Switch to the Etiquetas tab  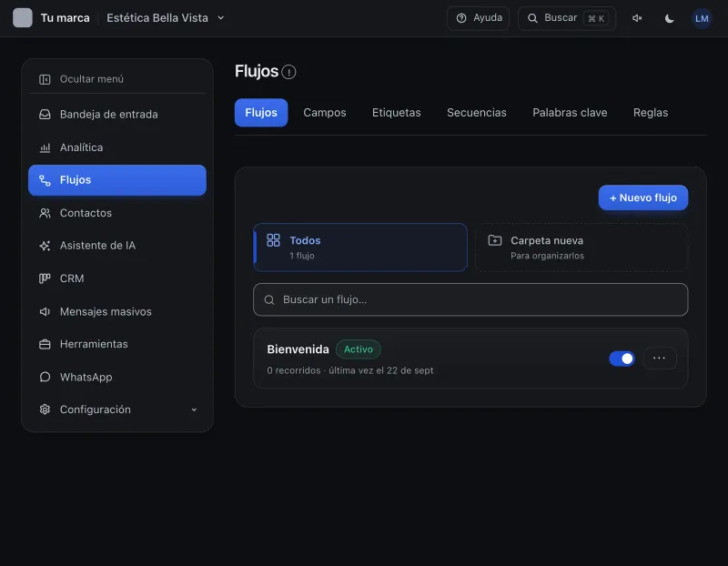pyautogui.click(x=397, y=113)
